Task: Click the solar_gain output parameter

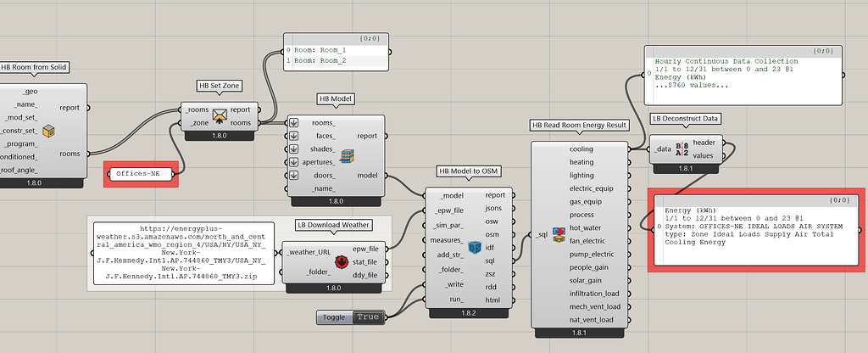Action: (x=585, y=280)
